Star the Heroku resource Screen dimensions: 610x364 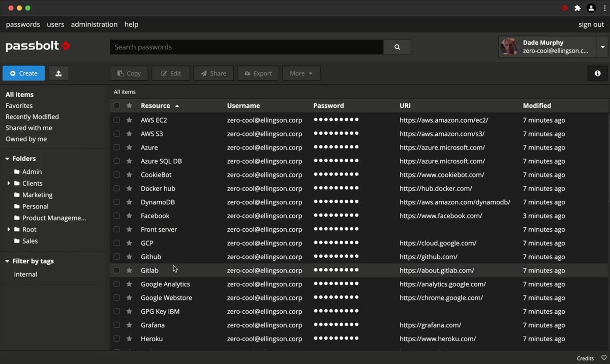pyautogui.click(x=129, y=339)
